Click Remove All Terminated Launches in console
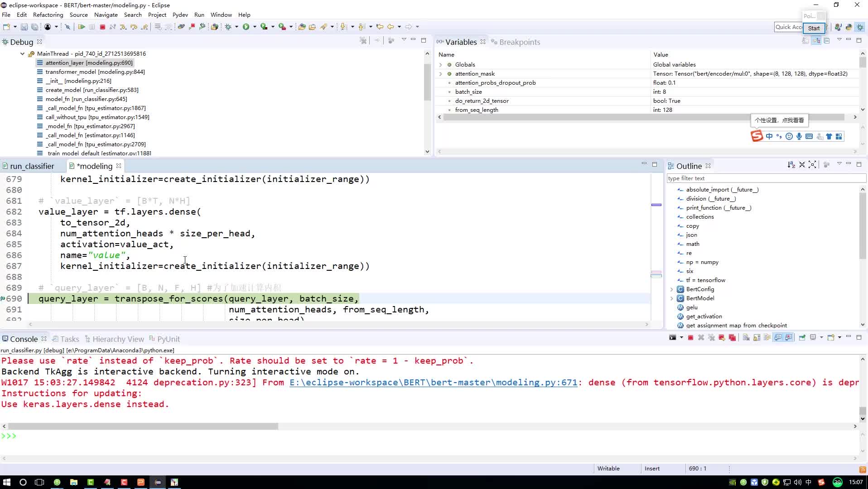Image resolution: width=868 pixels, height=489 pixels. (711, 338)
